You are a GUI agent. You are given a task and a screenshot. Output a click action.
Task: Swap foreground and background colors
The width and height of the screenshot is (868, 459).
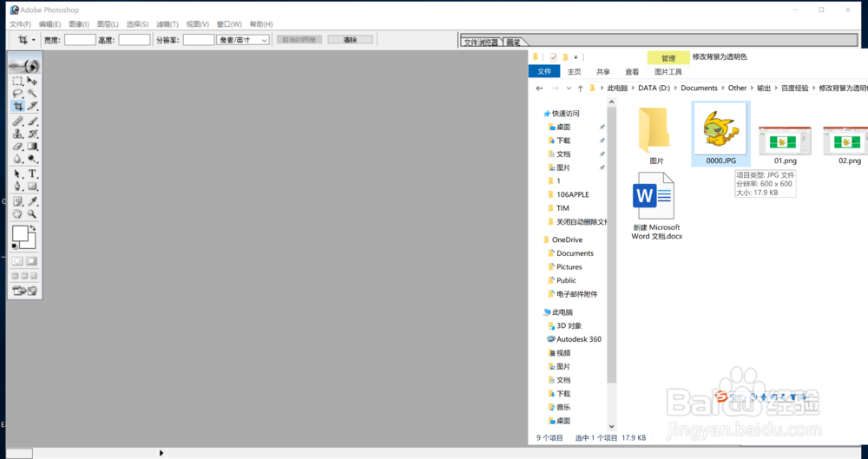(33, 227)
